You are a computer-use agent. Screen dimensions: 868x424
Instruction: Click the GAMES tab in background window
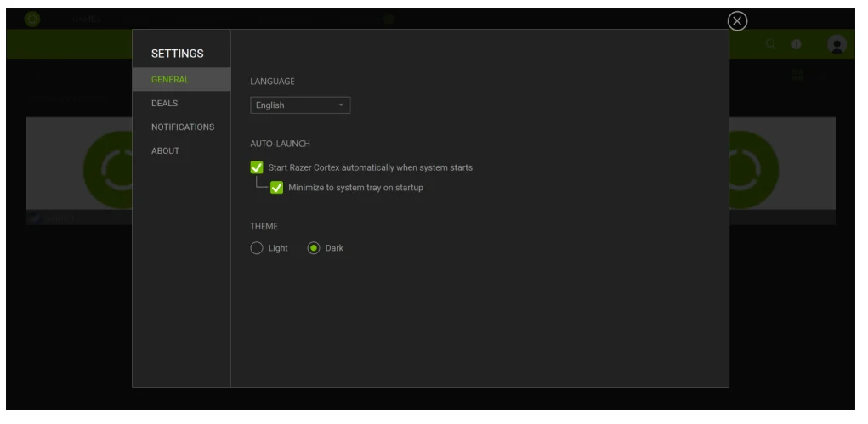pyautogui.click(x=87, y=20)
